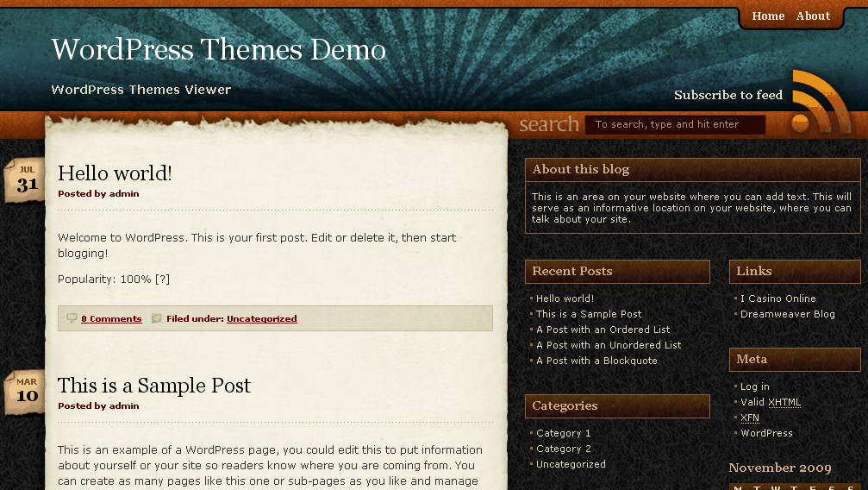Click the XFN meta link
The width and height of the screenshot is (868, 490).
pos(750,418)
